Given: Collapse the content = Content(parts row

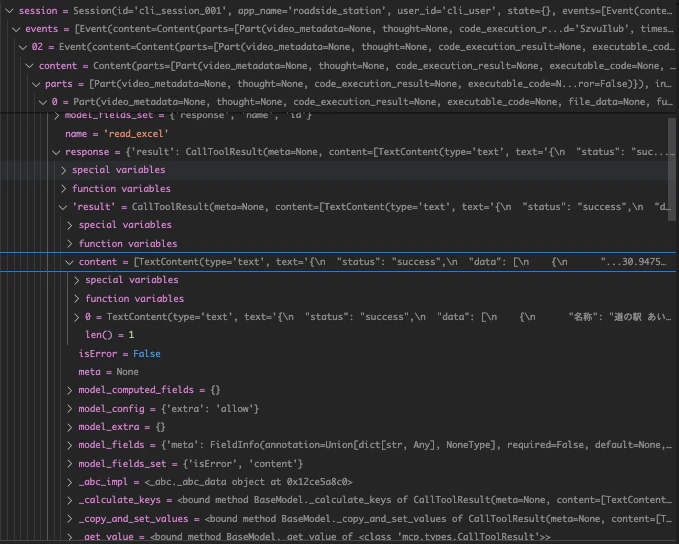Looking at the screenshot, I should 29,66.
